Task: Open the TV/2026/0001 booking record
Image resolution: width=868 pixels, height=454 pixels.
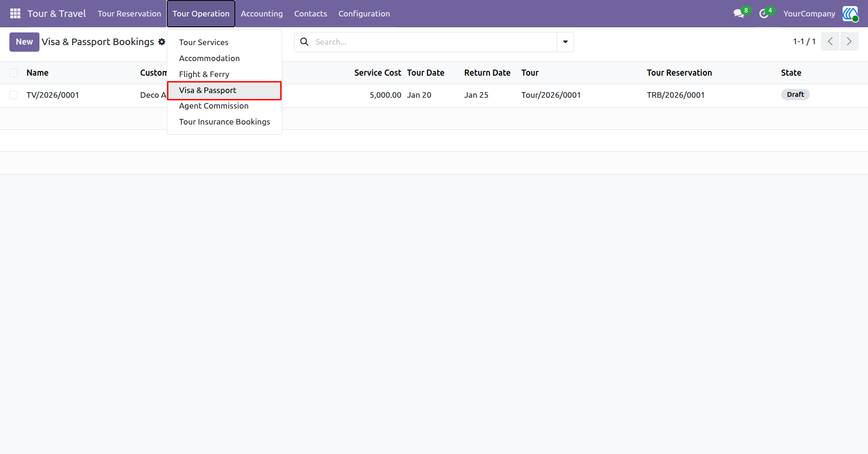Action: pyautogui.click(x=53, y=95)
